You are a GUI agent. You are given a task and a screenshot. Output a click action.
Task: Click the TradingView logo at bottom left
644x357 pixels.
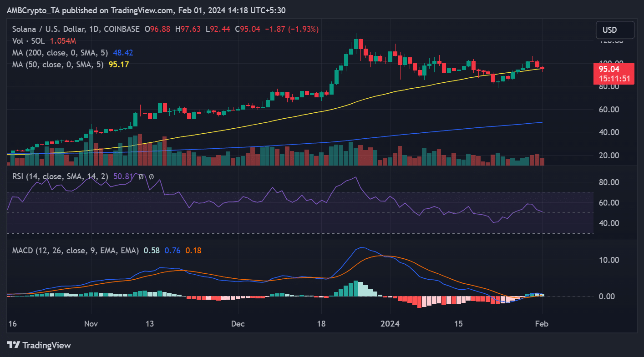click(39, 345)
